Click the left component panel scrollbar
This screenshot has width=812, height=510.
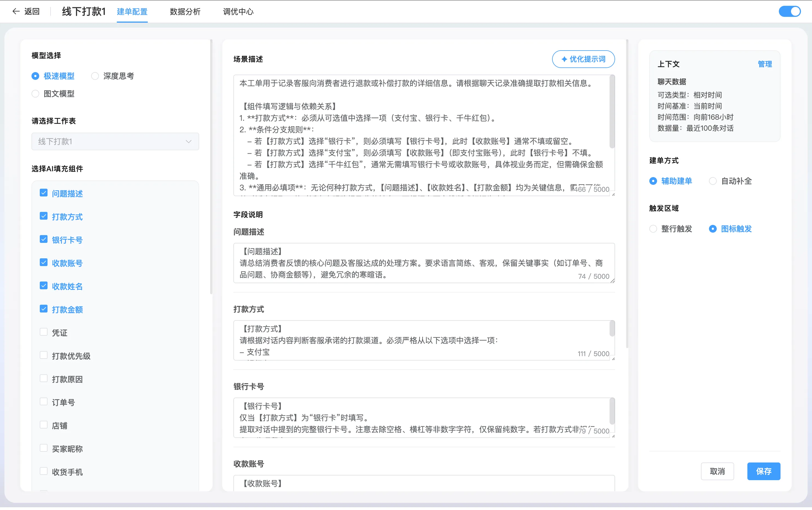coord(211,167)
